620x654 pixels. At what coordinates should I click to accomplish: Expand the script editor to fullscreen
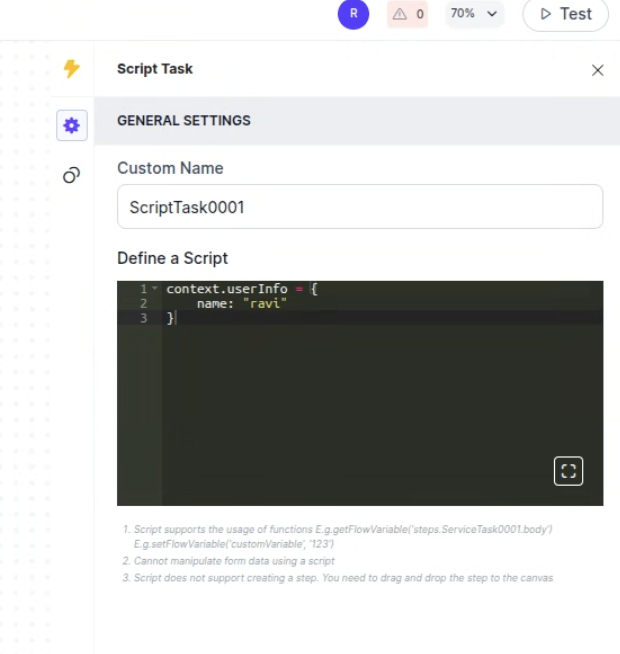tap(568, 471)
